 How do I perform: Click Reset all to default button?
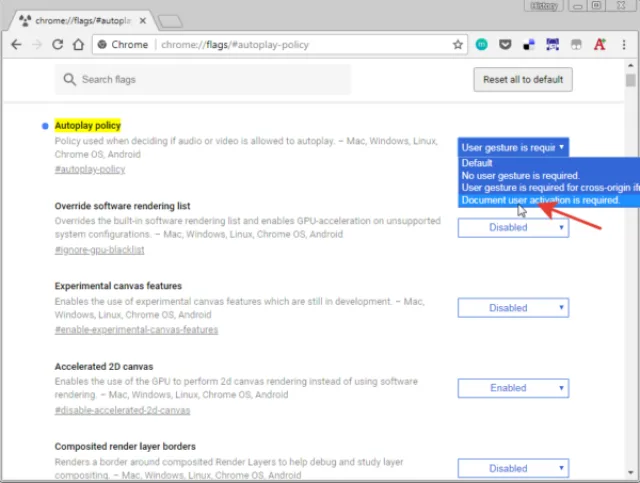tap(523, 80)
